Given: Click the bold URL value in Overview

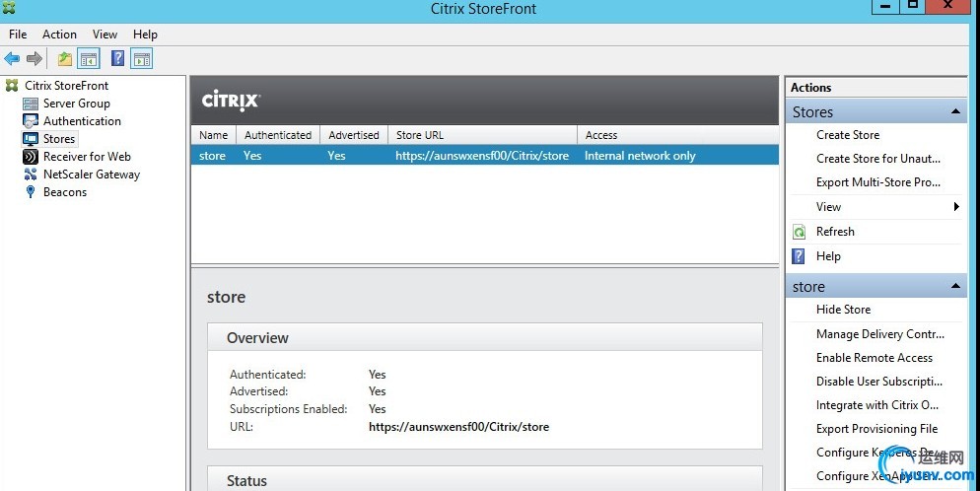Looking at the screenshot, I should tap(458, 427).
